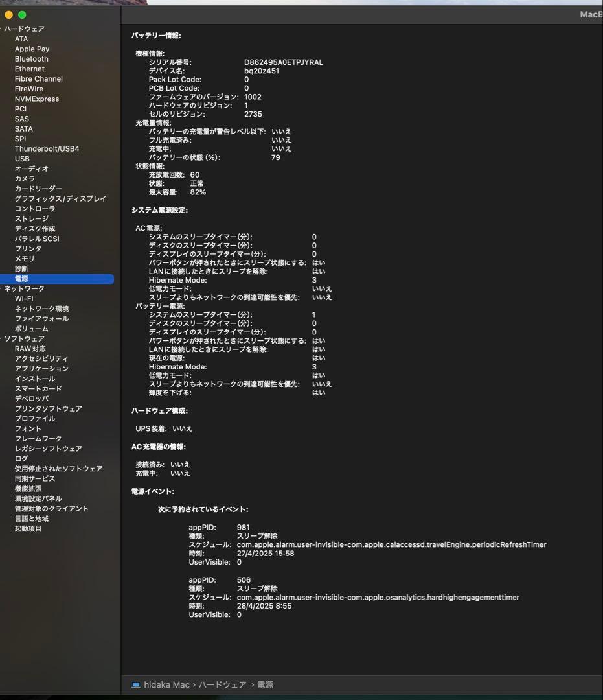
Task: Open the 診断 (Diagnostics) section
Action: coord(22,268)
